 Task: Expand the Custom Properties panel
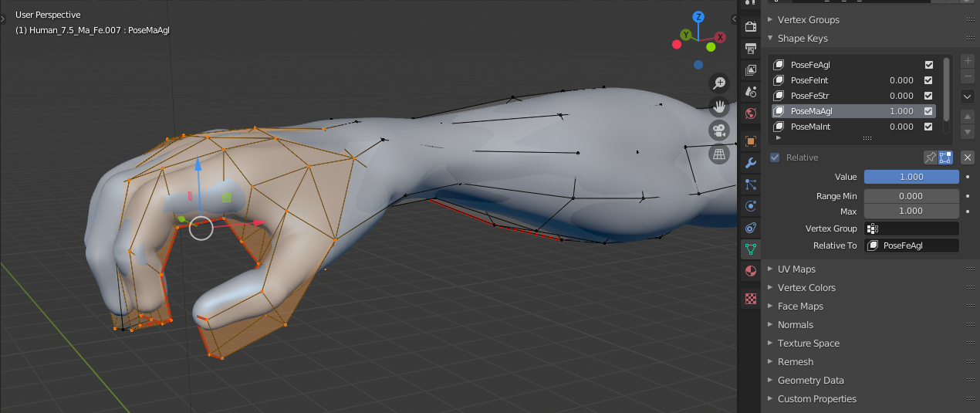(816, 398)
